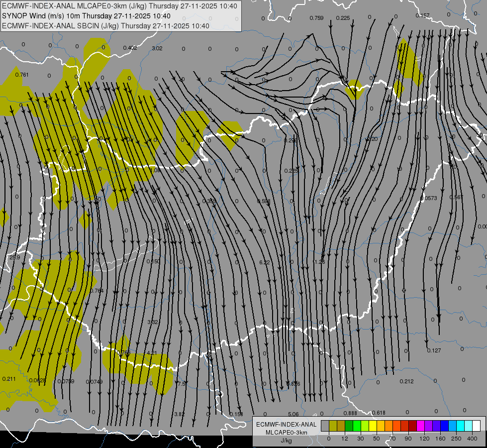This screenshot has height=448, width=487.
Task: Click the map value 0.618
Action: point(379,413)
